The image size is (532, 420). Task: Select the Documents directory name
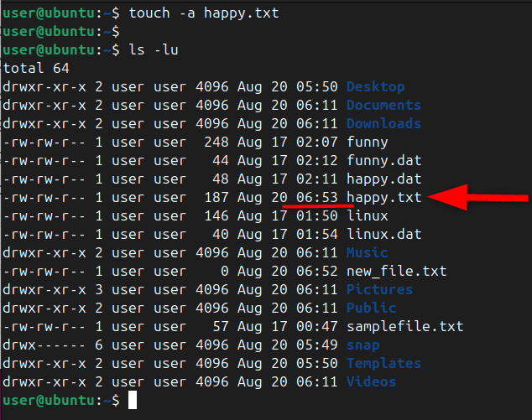[x=383, y=105]
